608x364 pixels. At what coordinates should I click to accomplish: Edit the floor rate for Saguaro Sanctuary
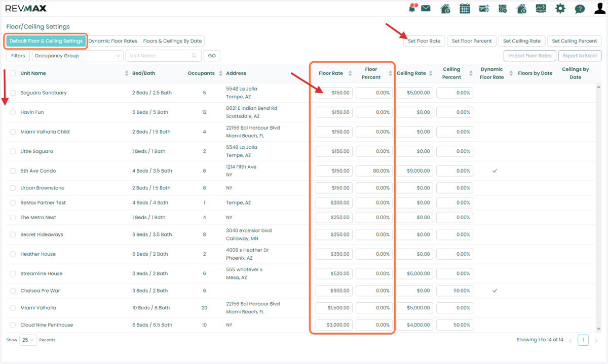pos(334,93)
